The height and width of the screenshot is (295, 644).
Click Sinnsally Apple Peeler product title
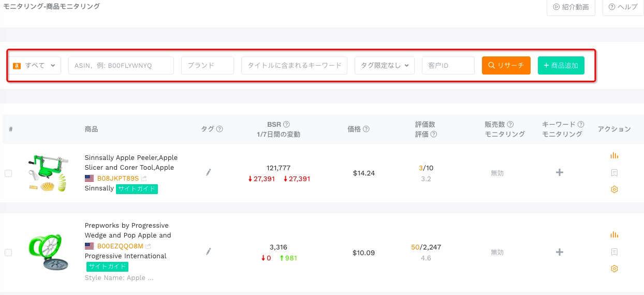(131, 163)
